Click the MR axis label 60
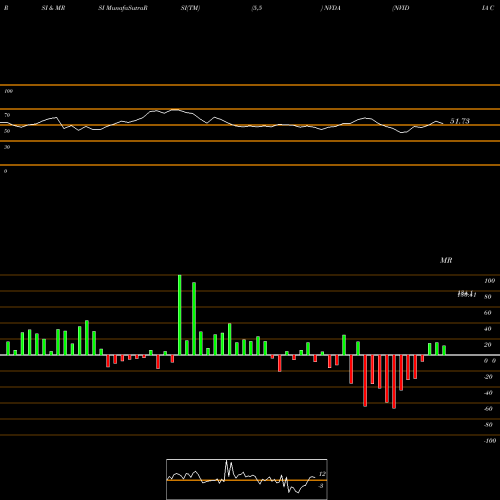Image resolution: width=500 pixels, height=500 pixels. point(487,313)
